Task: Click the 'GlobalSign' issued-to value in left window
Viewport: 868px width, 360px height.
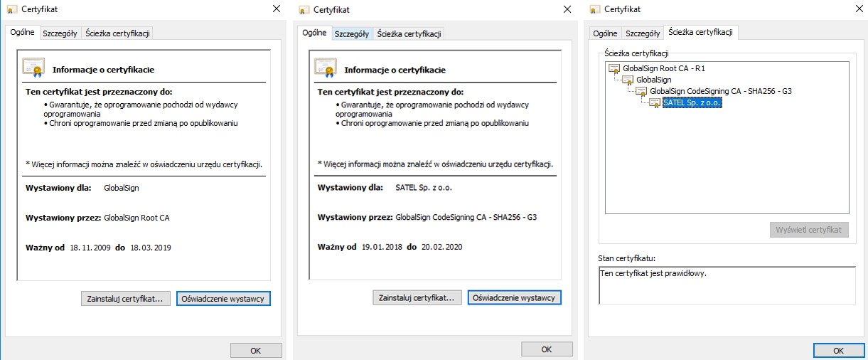Action: [x=122, y=188]
